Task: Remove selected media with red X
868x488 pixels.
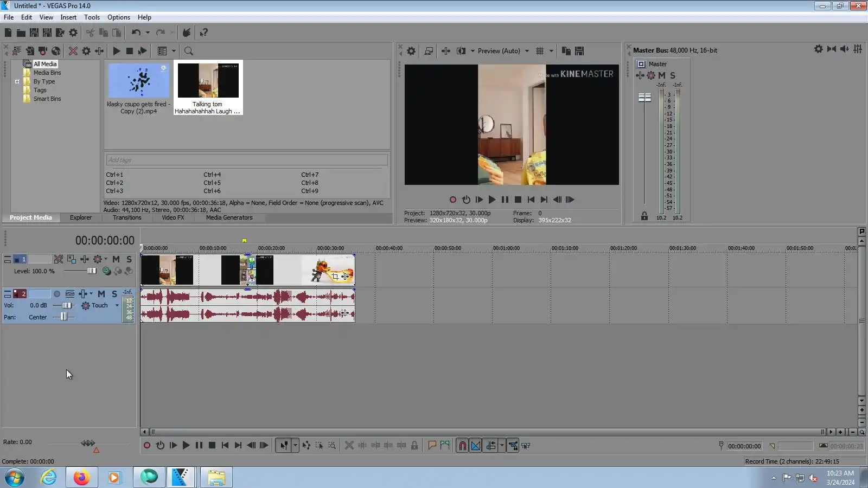Action: [73, 51]
